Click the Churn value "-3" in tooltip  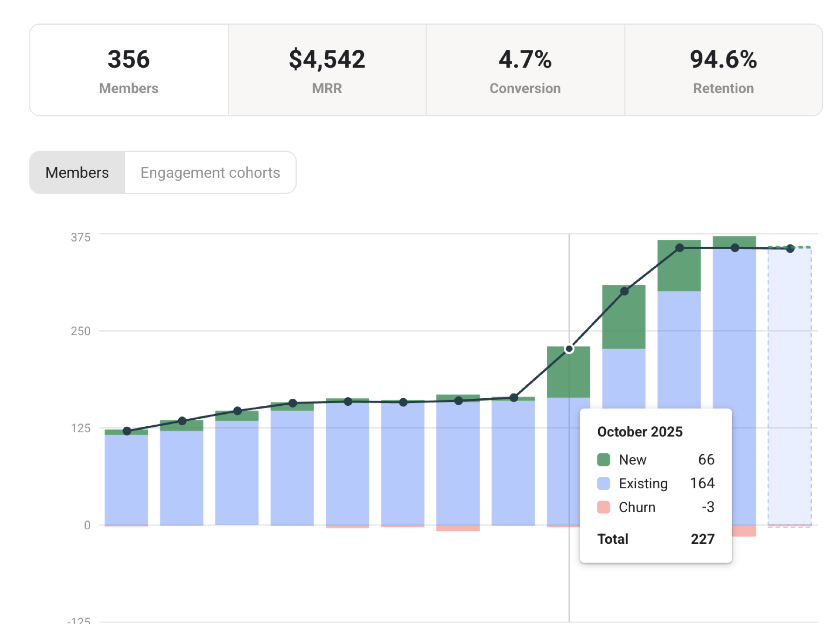click(x=708, y=507)
